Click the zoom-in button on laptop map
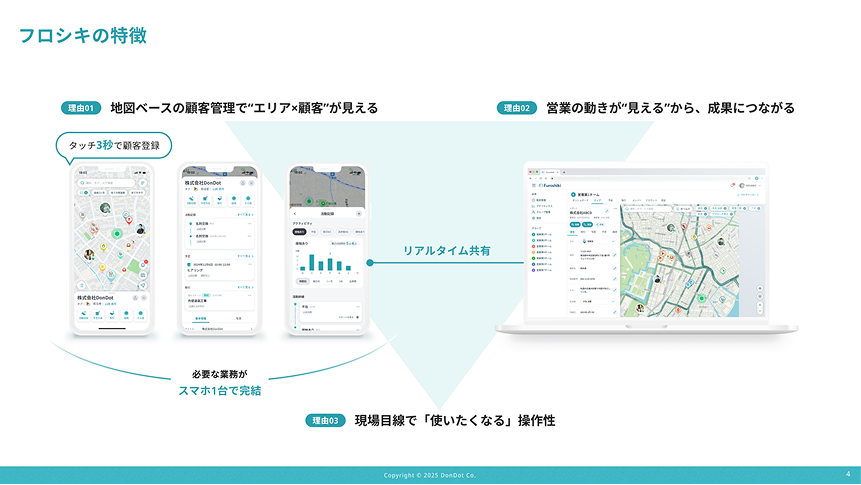 click(x=760, y=305)
